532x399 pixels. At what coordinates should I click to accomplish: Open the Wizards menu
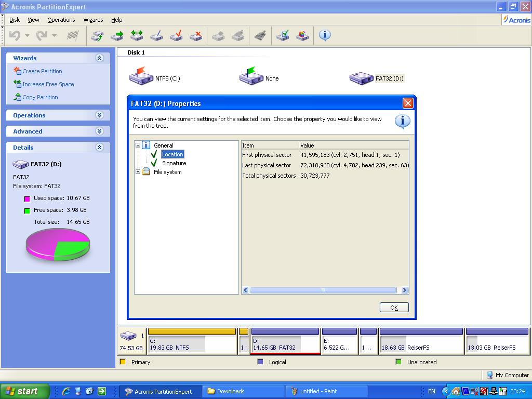(93, 20)
